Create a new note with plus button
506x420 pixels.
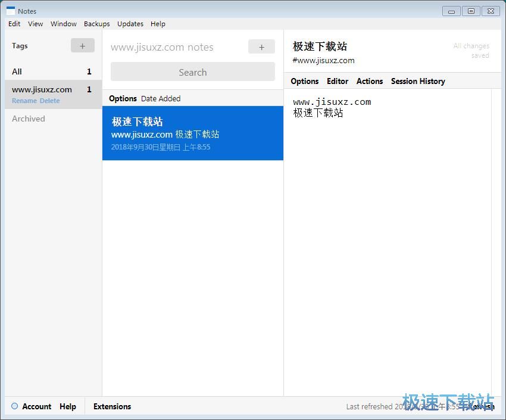(x=261, y=47)
